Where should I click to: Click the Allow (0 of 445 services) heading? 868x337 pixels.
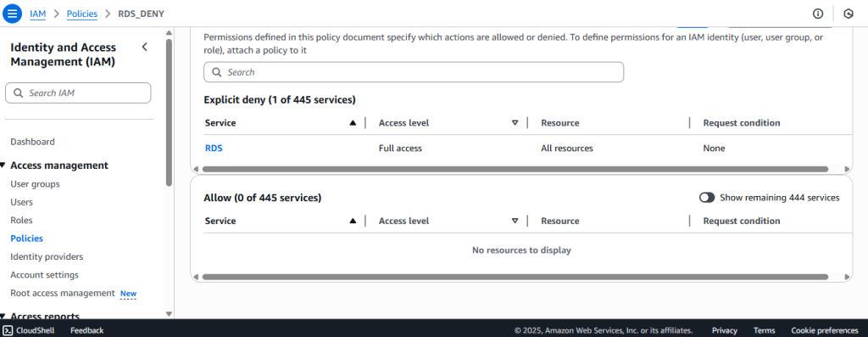click(x=263, y=198)
